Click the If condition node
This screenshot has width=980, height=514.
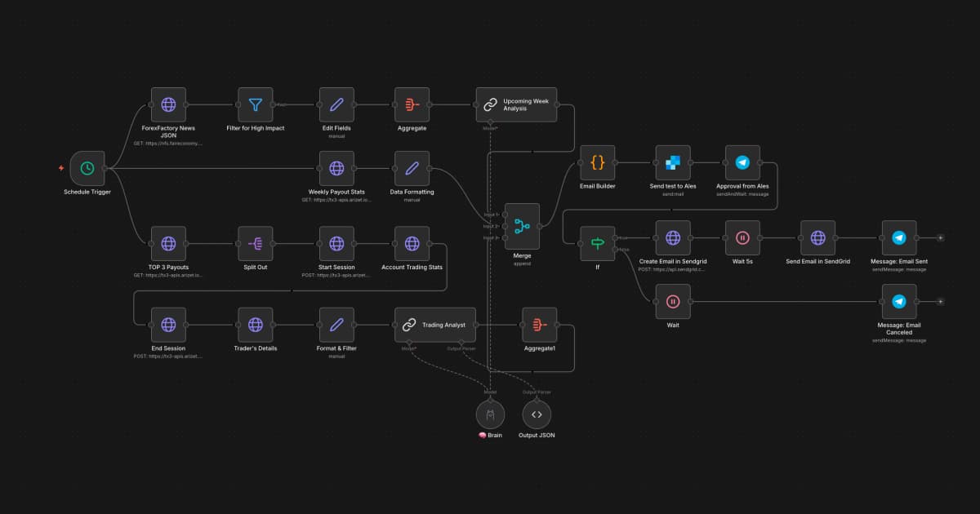(597, 242)
